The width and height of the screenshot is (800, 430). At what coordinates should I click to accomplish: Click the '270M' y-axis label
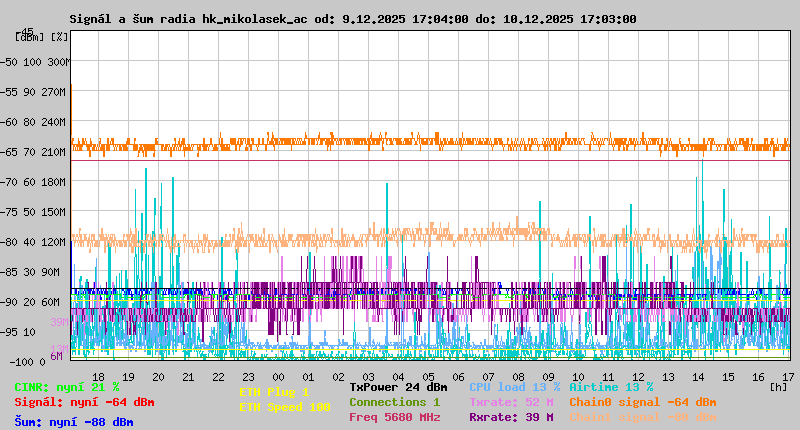pos(56,92)
